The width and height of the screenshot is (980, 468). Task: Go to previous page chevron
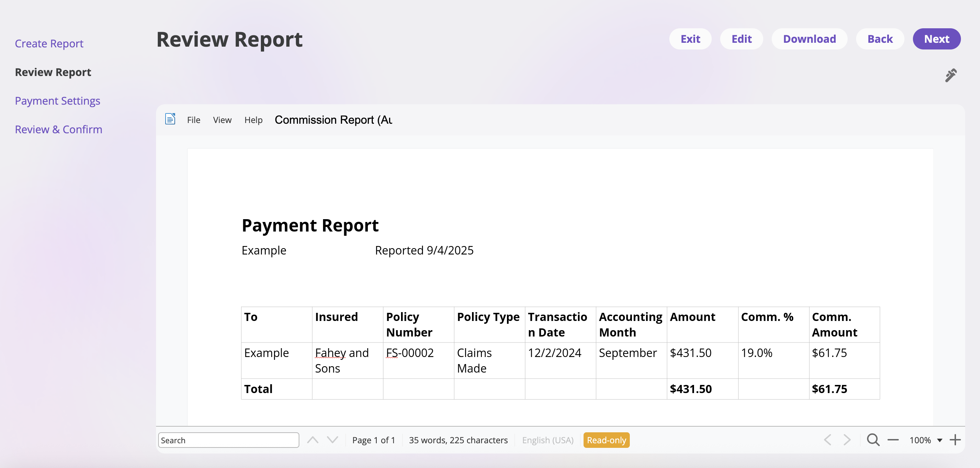click(x=827, y=440)
